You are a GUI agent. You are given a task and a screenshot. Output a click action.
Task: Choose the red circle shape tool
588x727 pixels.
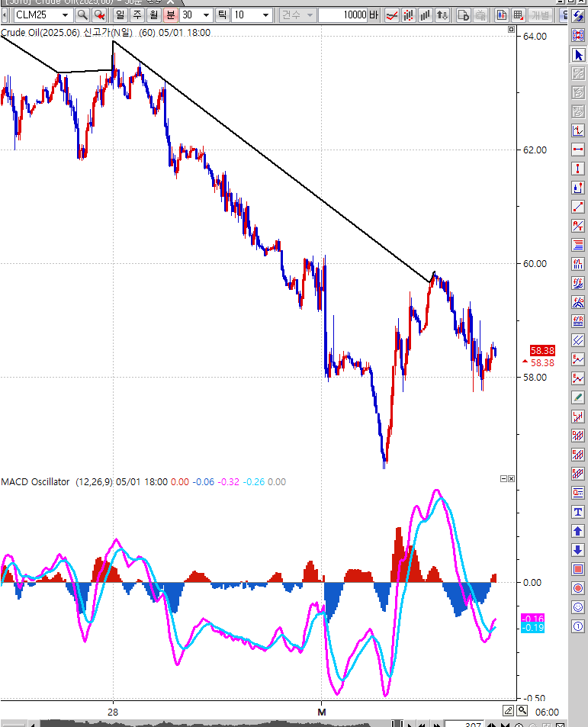(x=578, y=588)
